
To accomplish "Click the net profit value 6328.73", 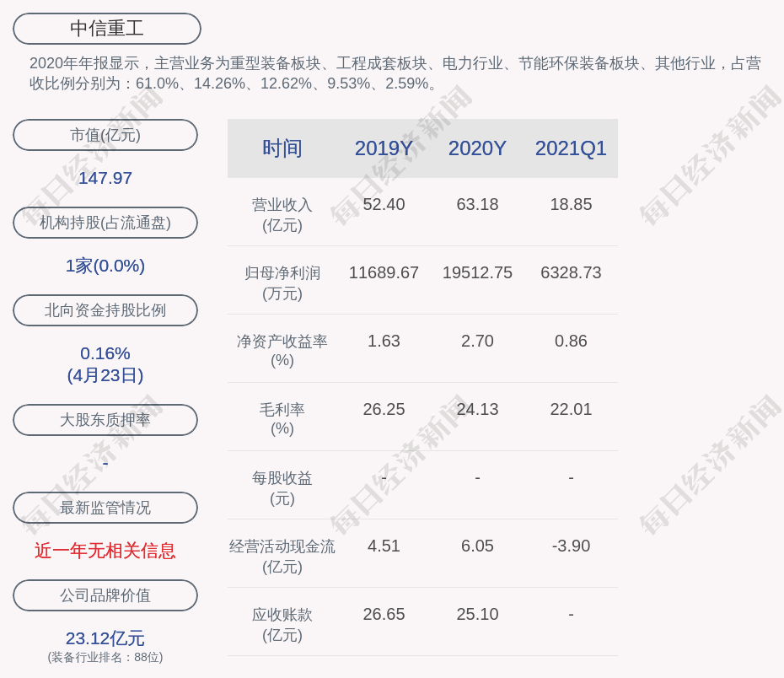I will tap(571, 272).
